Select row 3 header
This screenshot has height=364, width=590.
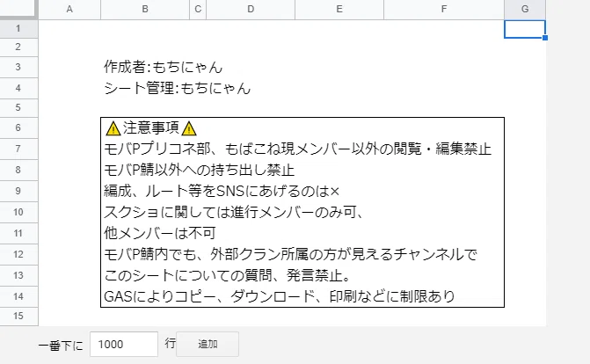[18, 68]
